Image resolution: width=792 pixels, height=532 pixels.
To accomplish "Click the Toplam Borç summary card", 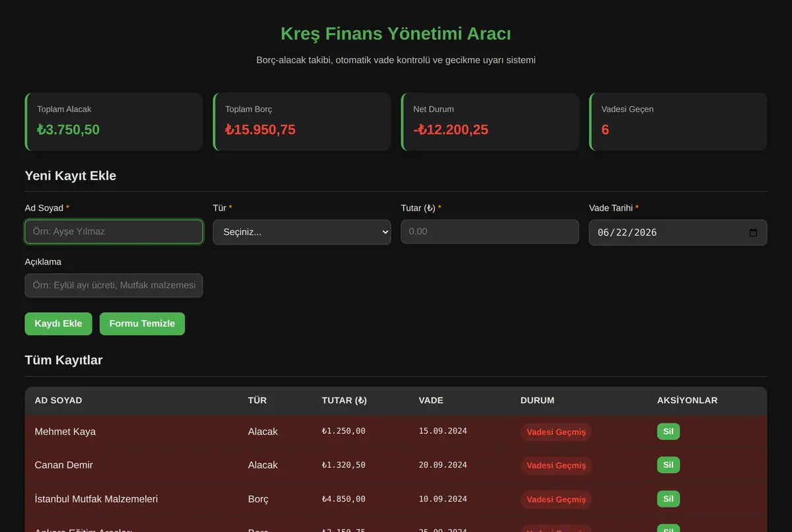I will (302, 121).
